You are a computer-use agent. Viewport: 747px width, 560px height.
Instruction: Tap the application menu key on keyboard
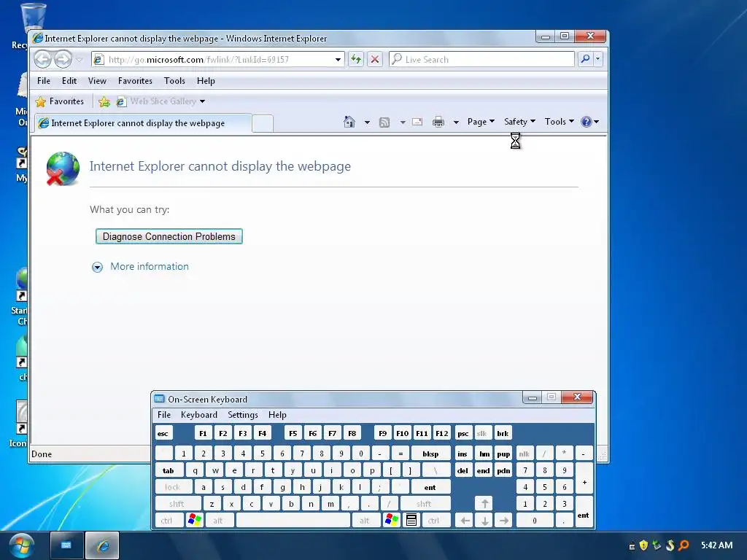pyautogui.click(x=411, y=520)
